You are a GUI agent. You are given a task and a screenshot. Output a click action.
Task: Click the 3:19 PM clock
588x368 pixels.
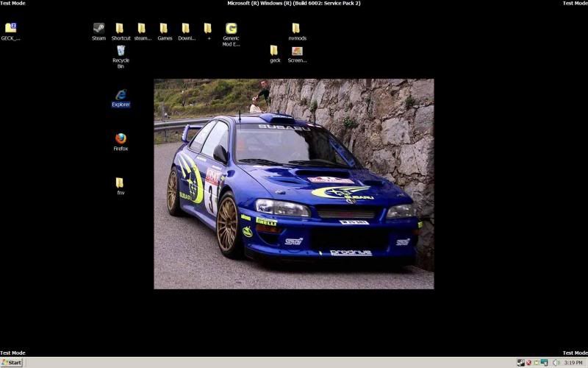tap(573, 363)
